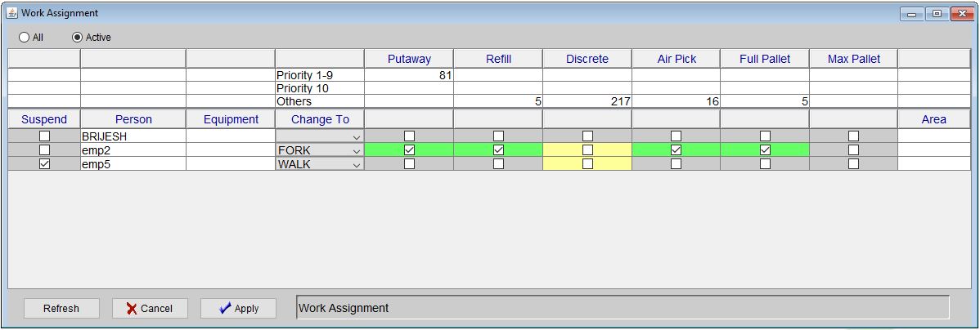The image size is (980, 330).
Task: Click the Refill column header
Action: coord(498,59)
